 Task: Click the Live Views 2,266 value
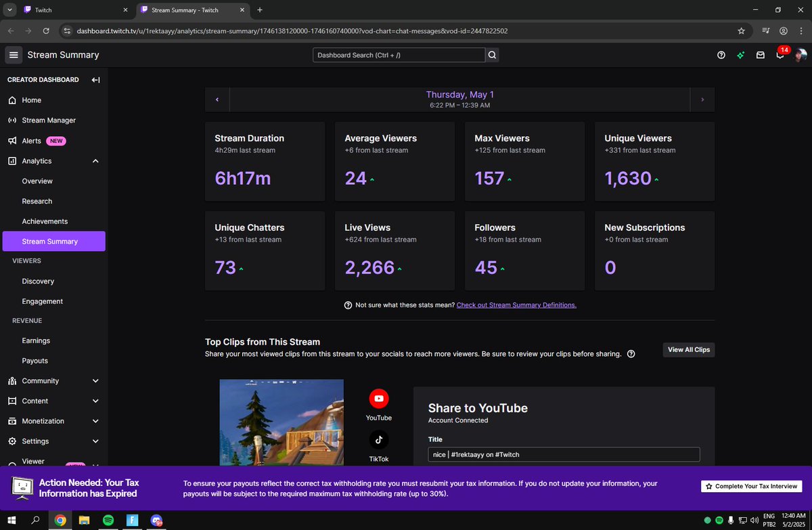pos(369,267)
